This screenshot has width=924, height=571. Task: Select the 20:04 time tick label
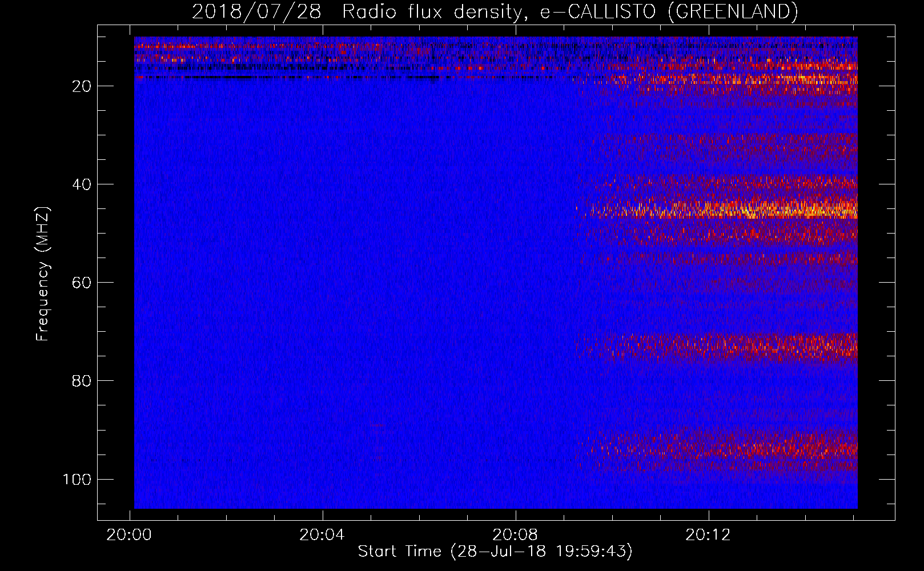[x=322, y=534]
